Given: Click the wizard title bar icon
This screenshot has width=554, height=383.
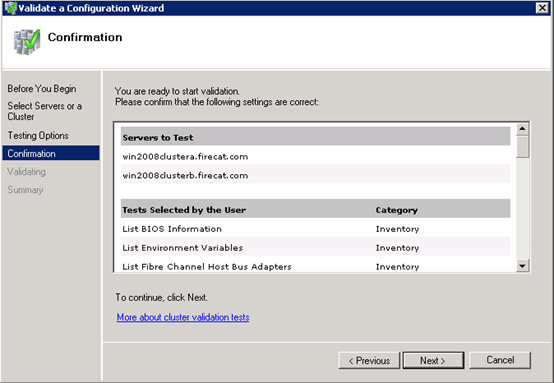Looking at the screenshot, I should click(x=10, y=8).
